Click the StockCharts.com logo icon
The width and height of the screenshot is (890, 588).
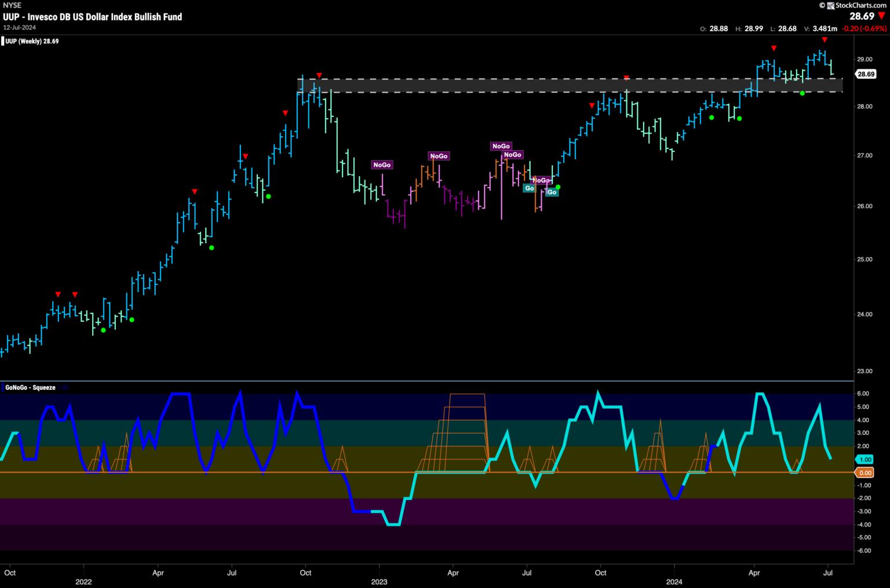[830, 5]
